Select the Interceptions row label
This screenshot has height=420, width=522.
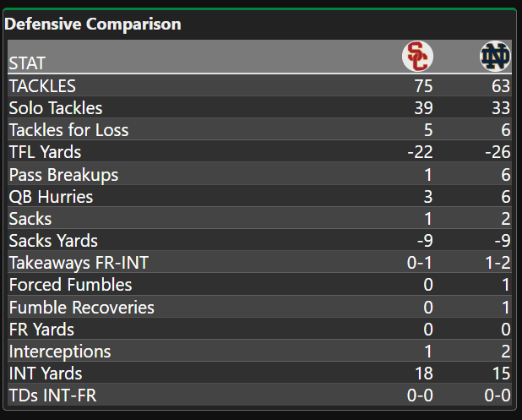click(60, 351)
